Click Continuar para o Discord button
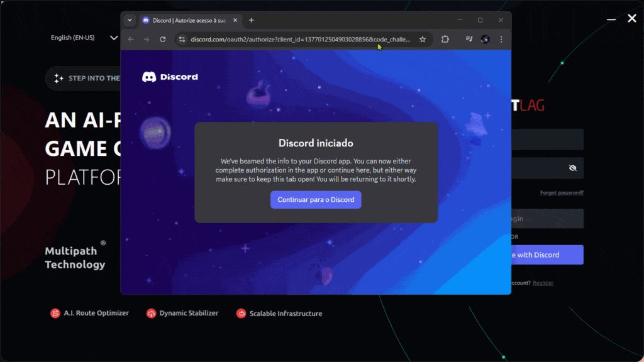The width and height of the screenshot is (644, 362). 316,199
